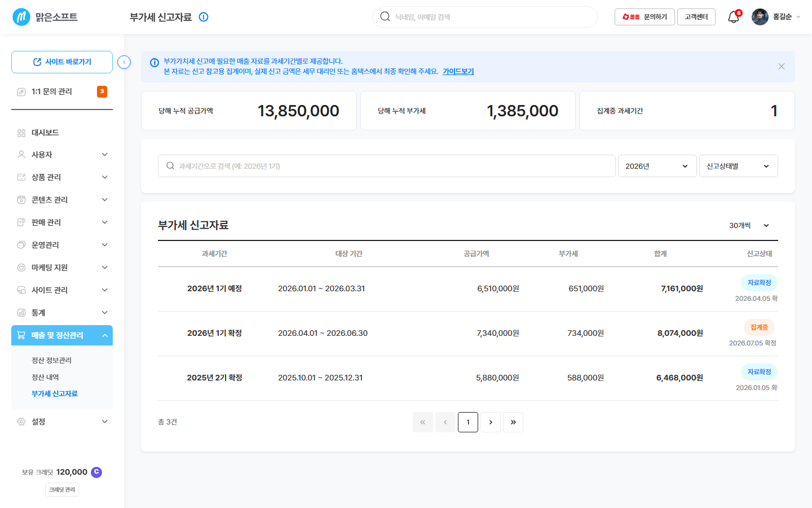Viewport: 812px width, 508px height.
Task: Open the 2026년 year dropdown
Action: 657,166
